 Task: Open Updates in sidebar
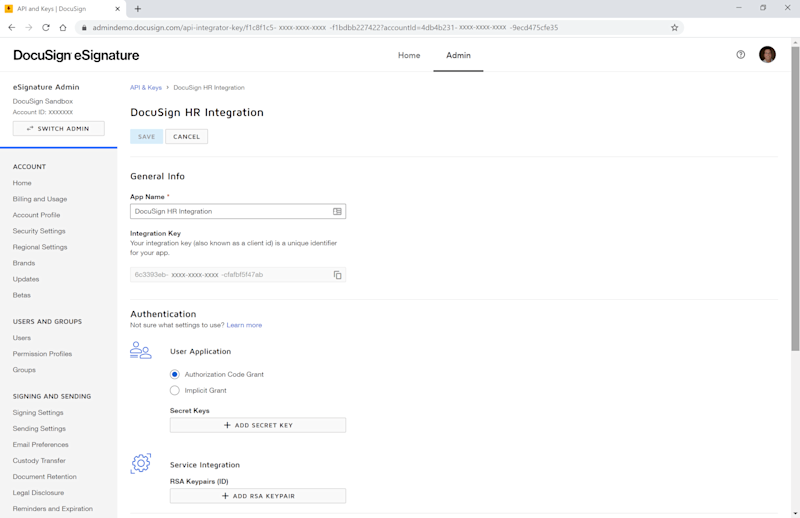[26, 279]
